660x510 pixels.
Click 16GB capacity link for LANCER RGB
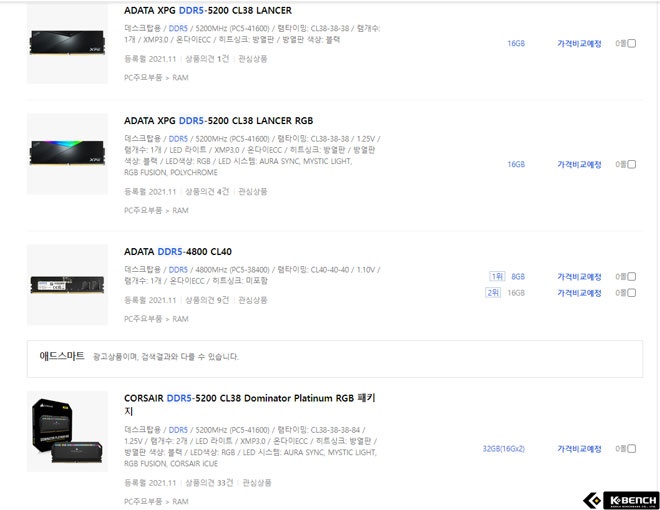pos(516,165)
